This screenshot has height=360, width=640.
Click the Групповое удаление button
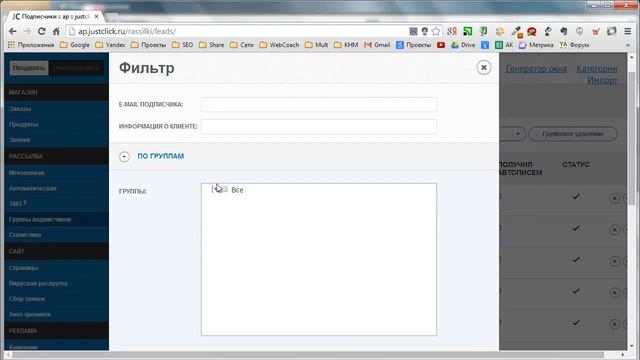573,134
